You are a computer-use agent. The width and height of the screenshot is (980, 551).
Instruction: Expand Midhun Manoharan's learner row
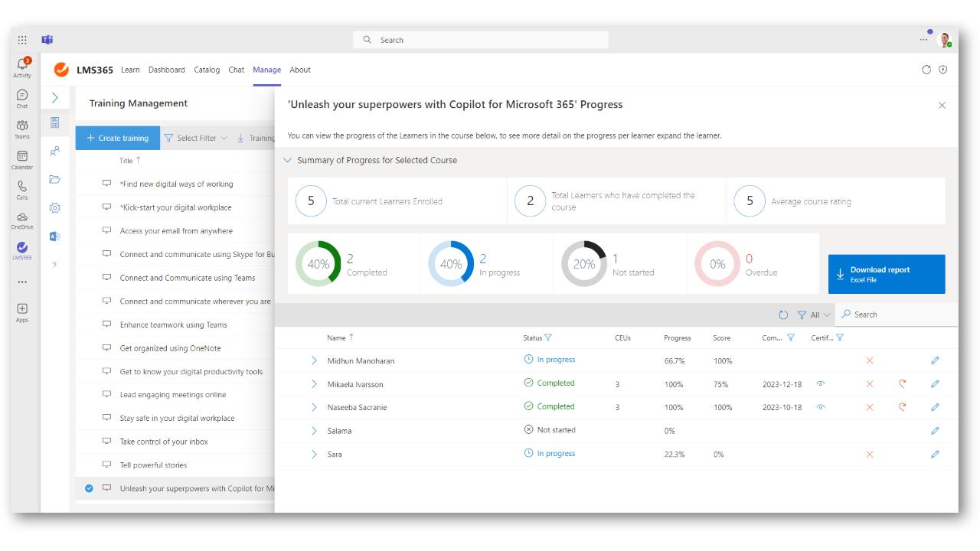314,360
